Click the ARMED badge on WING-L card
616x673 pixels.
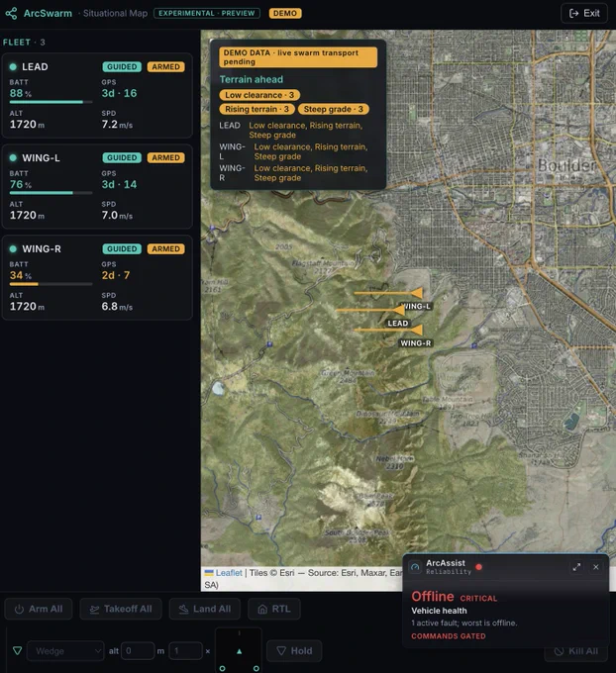point(165,158)
